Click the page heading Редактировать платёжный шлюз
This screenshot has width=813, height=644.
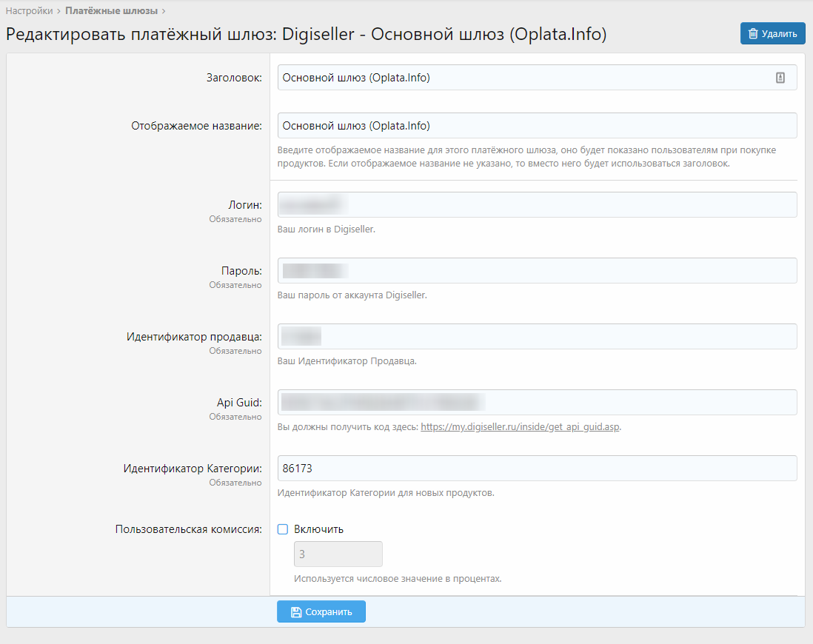pos(306,34)
